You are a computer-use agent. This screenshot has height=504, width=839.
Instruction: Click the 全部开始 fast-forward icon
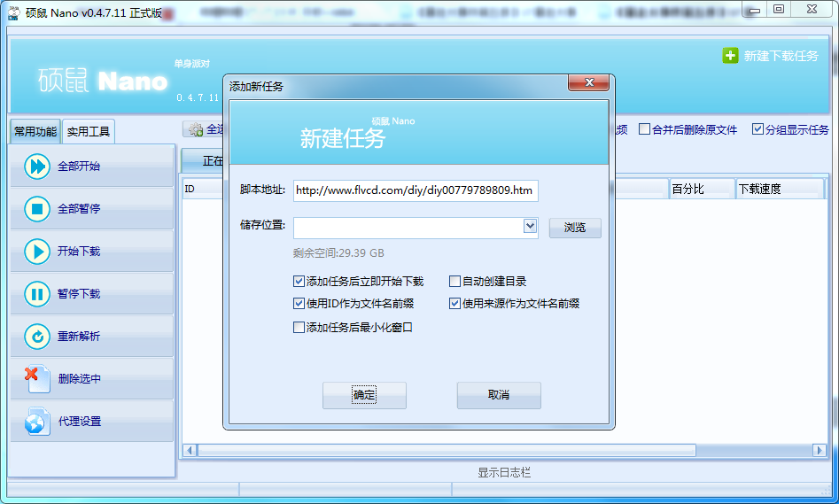pyautogui.click(x=37, y=167)
